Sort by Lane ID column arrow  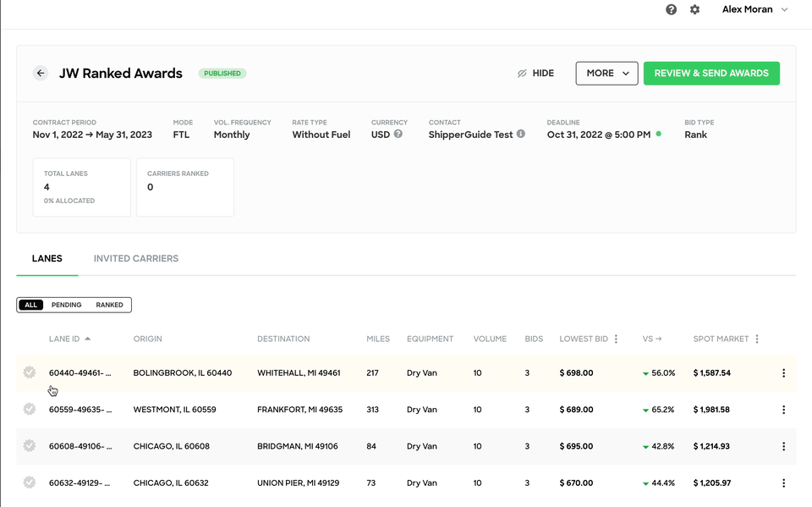(87, 339)
